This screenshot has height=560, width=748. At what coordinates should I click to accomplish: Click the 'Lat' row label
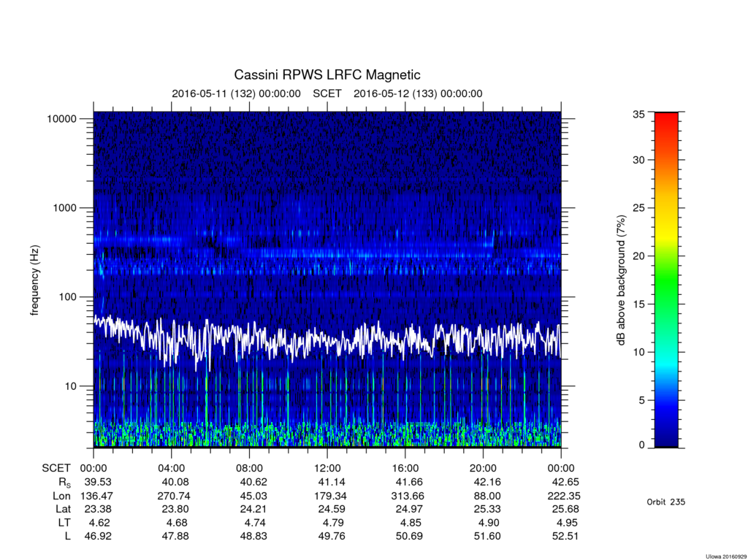click(63, 510)
